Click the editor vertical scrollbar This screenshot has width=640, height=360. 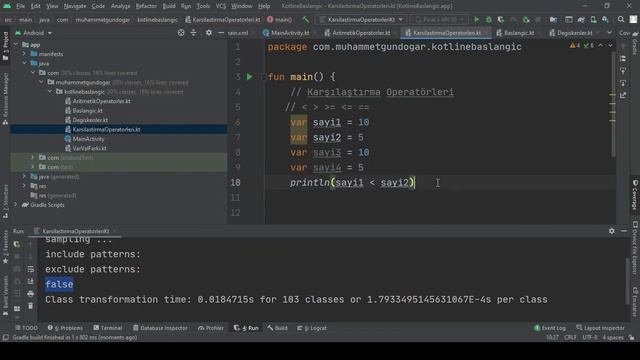[613, 104]
